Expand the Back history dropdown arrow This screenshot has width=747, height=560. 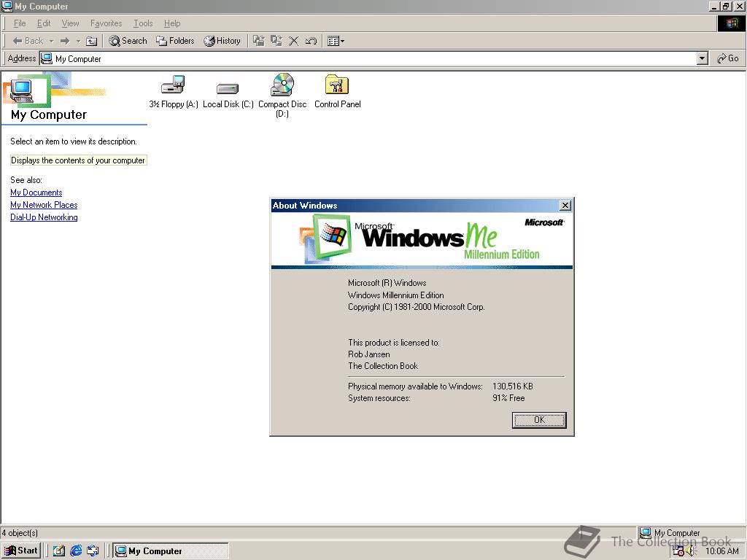[x=52, y=41]
